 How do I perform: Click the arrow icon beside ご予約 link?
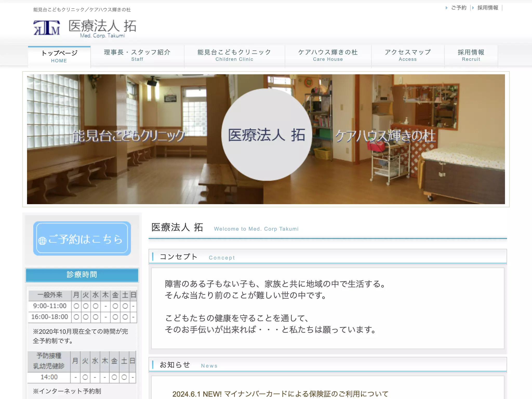tap(447, 8)
